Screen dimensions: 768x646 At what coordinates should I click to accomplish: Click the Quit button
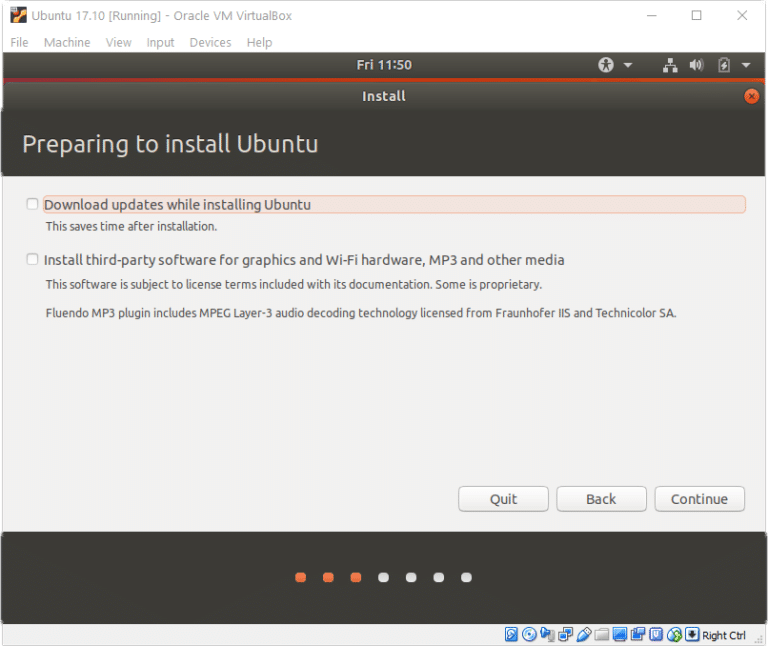click(504, 499)
